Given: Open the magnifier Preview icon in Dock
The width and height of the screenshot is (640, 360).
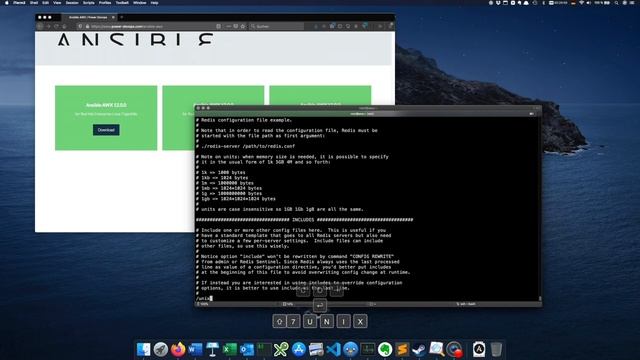Looking at the screenshot, I should 436,349.
